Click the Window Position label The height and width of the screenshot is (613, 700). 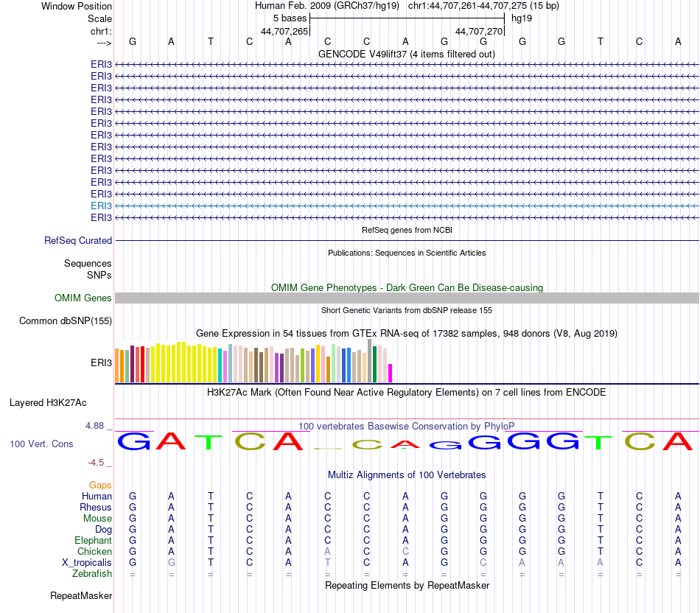tap(77, 6)
